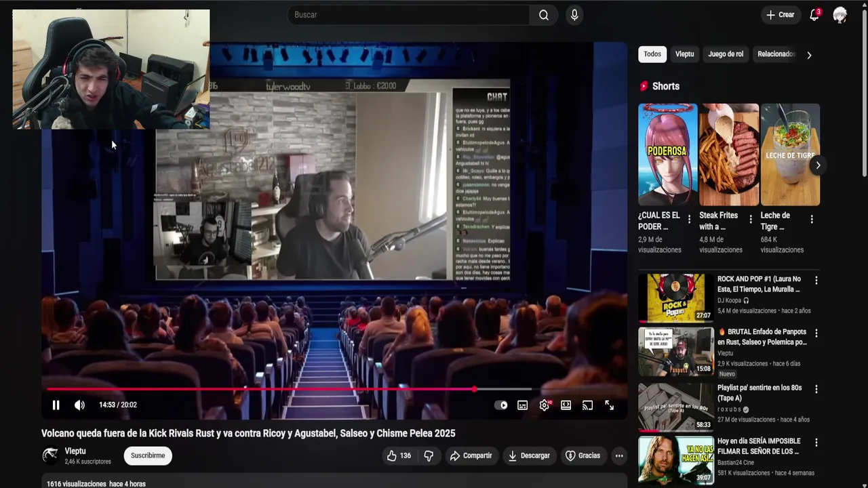Click Gracias button
This screenshot has height=488, width=868.
(x=583, y=455)
